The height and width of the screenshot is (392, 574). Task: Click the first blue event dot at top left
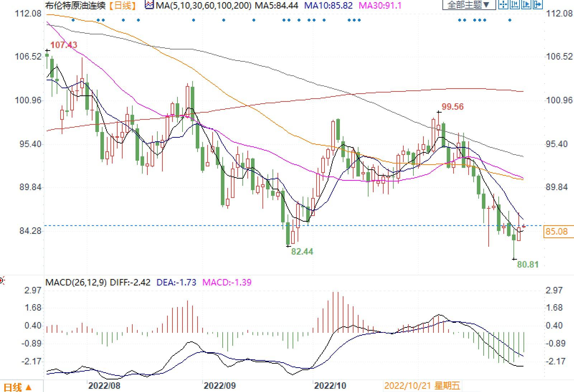(x=73, y=20)
